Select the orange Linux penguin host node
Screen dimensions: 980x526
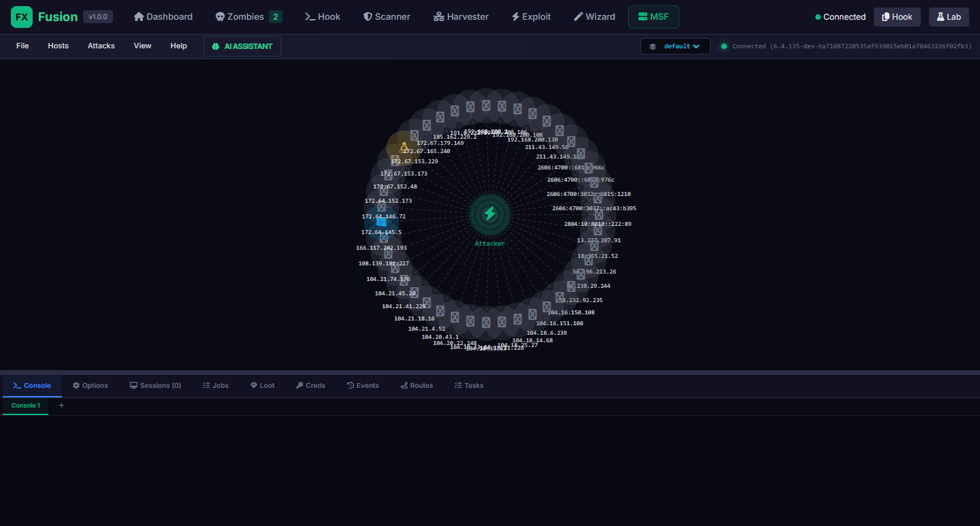click(x=404, y=147)
